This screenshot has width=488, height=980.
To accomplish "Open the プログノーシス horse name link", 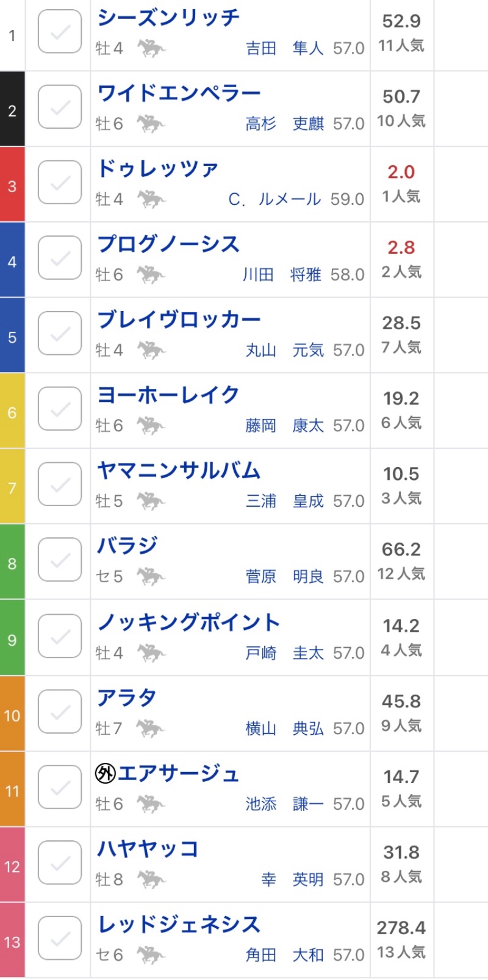I will click(x=168, y=244).
